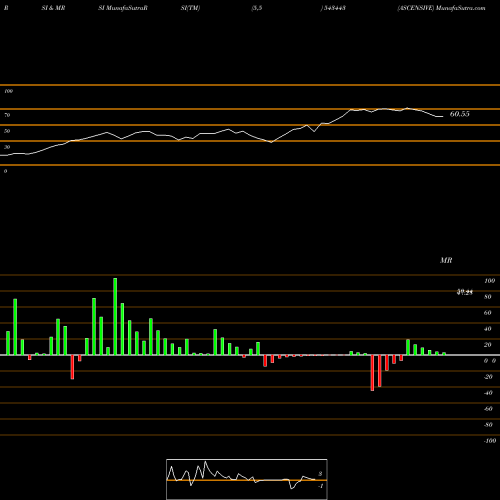Click the stock code 543443 in header
500x500 pixels.
[x=334, y=8]
